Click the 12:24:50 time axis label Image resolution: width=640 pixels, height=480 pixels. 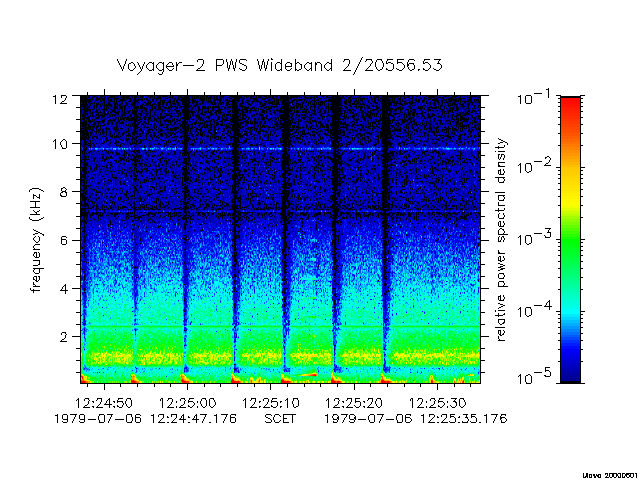point(104,404)
